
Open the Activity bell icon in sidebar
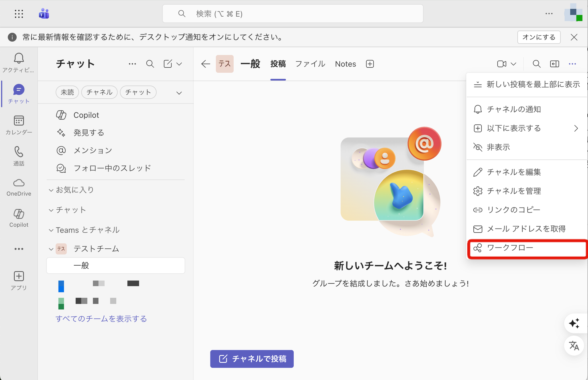click(19, 59)
